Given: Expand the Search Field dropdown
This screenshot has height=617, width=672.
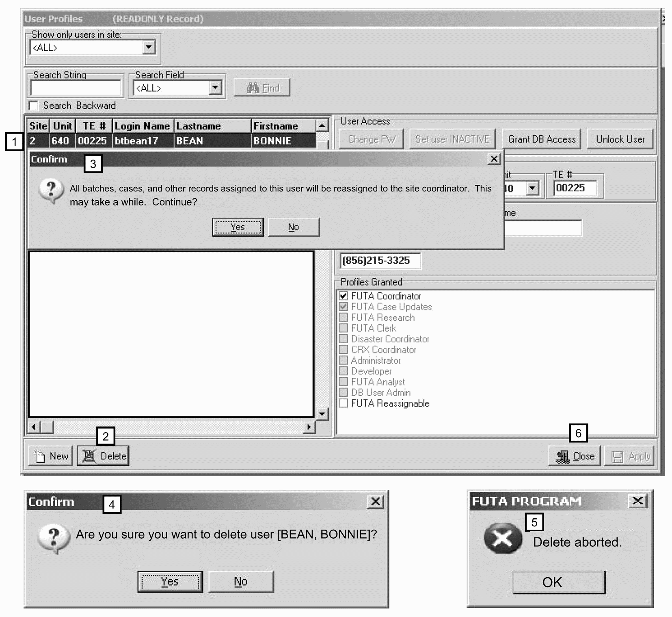Looking at the screenshot, I should pos(215,87).
